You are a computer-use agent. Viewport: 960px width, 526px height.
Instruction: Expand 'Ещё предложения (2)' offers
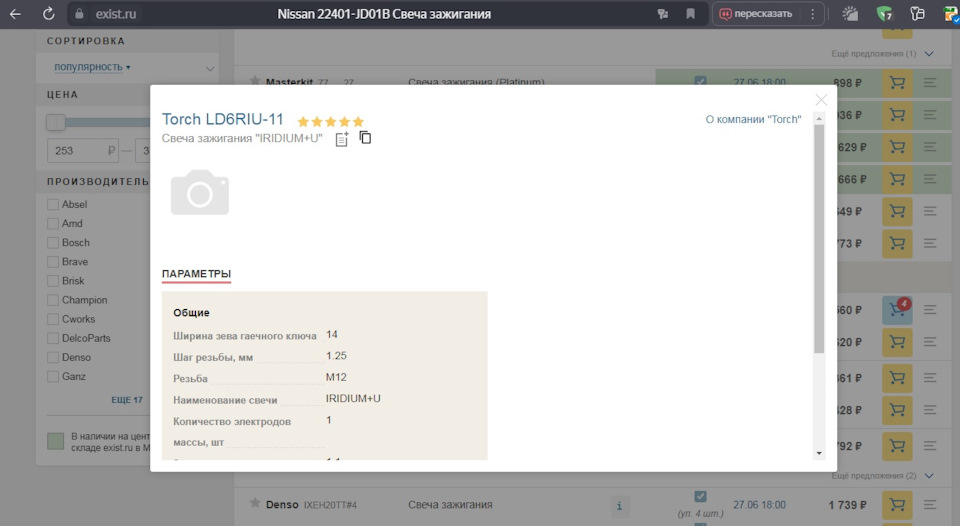click(882, 476)
